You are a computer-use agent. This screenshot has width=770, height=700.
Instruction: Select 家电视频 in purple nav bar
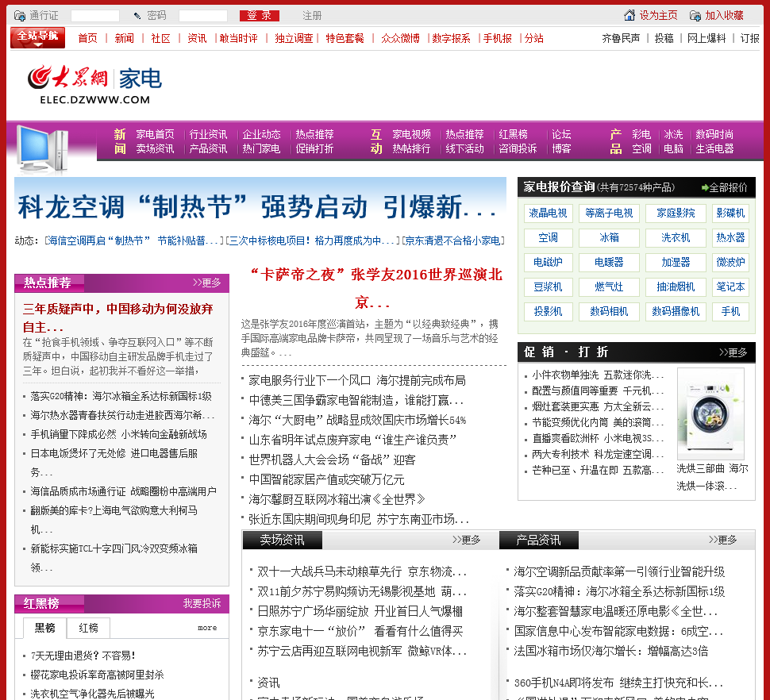pyautogui.click(x=411, y=134)
